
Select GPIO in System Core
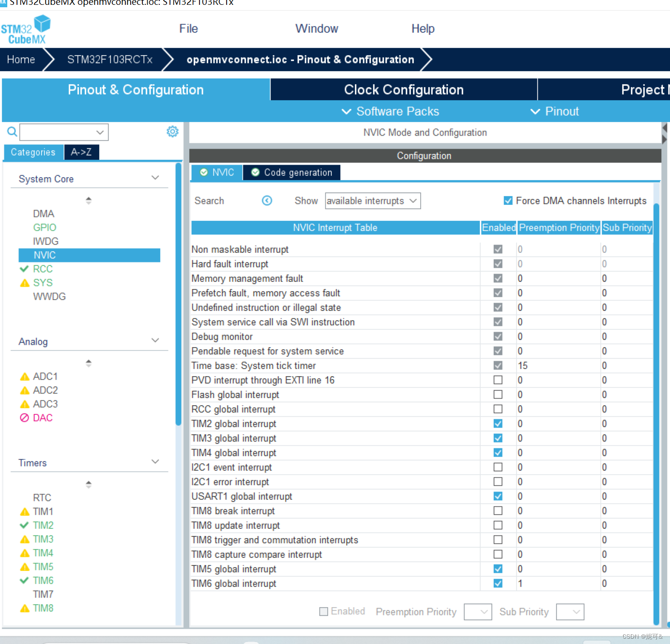(45, 228)
